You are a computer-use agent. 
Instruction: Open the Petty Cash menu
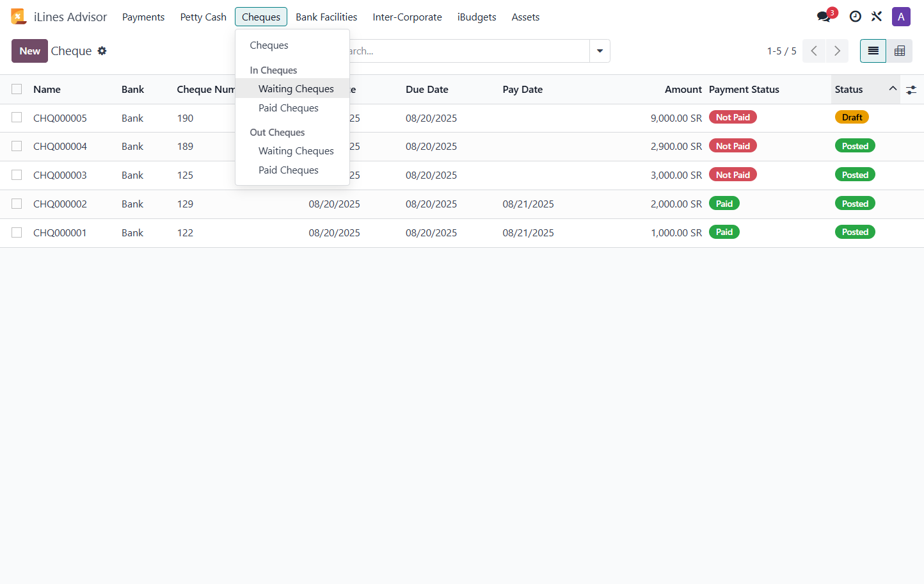pyautogui.click(x=203, y=17)
